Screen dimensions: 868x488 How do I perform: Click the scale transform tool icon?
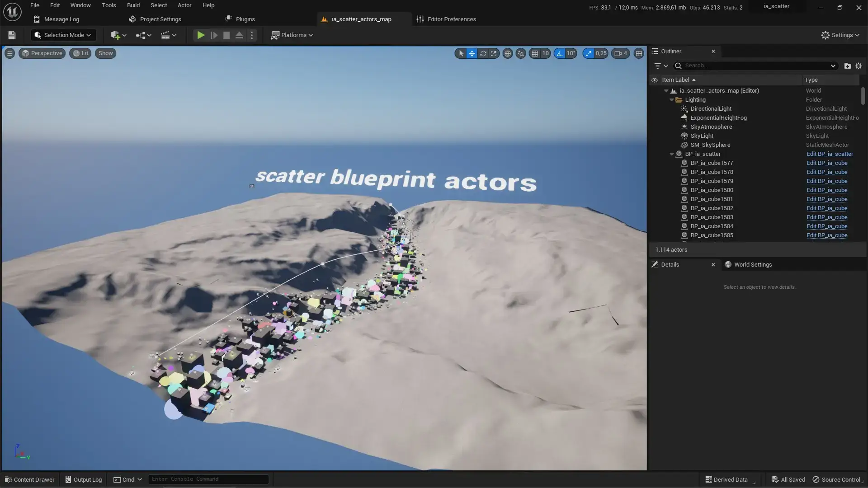click(x=494, y=53)
